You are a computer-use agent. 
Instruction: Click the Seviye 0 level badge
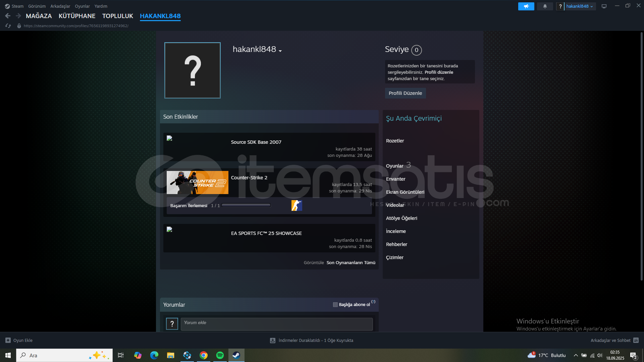[x=417, y=50]
